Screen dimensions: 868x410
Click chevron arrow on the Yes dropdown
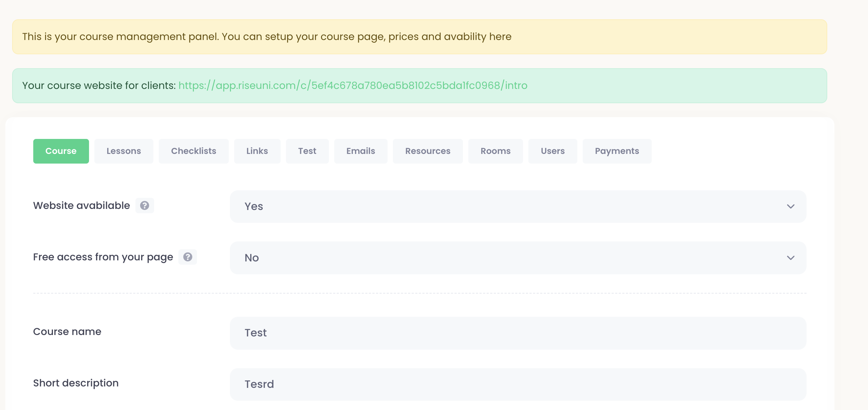tap(790, 206)
